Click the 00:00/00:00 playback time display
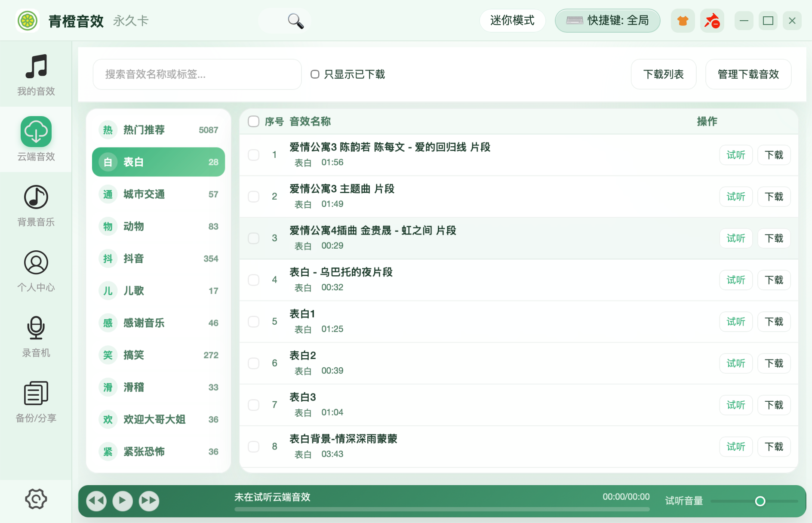 626,497
